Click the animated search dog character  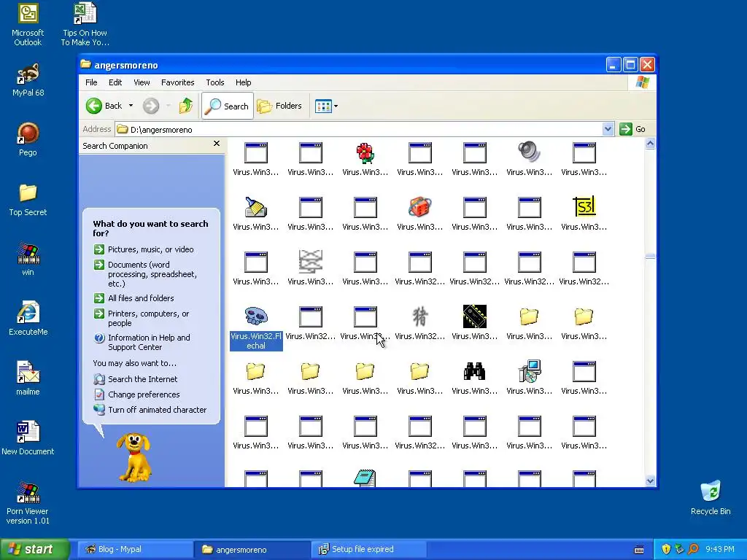(134, 456)
